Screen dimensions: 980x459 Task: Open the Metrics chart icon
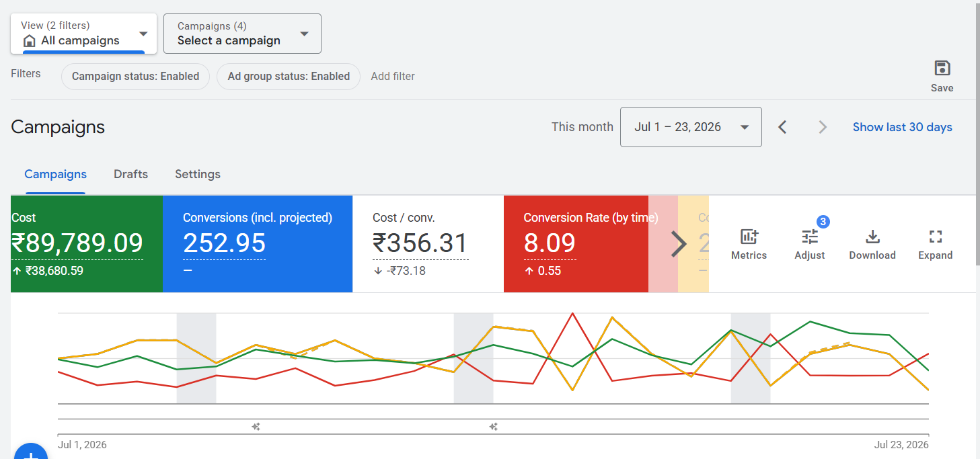point(749,237)
